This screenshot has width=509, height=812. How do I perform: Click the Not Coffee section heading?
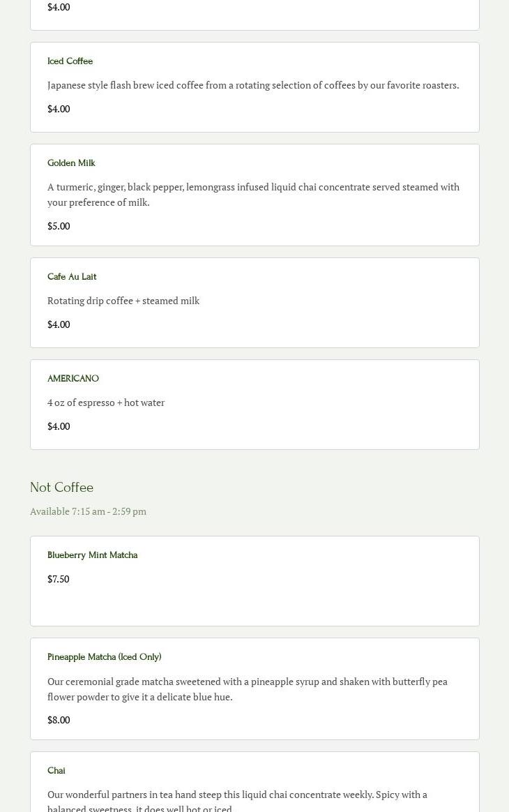[x=61, y=488]
